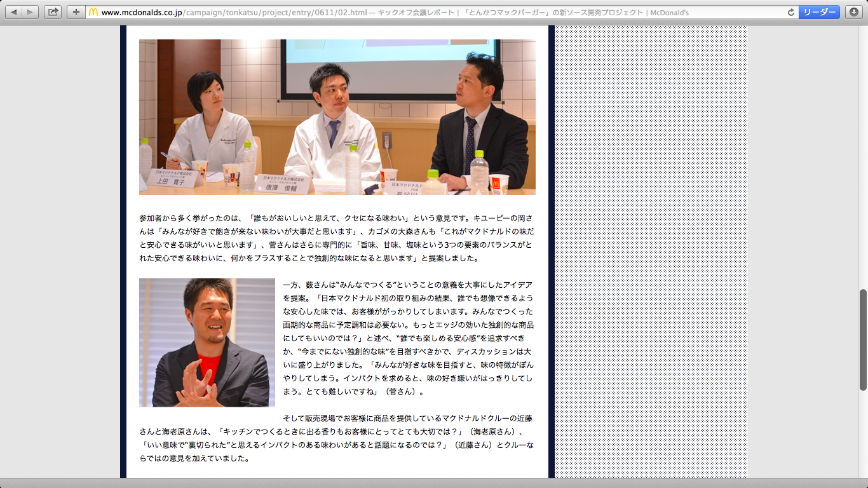Show downloads with the download arrow icon
The width and height of the screenshot is (868, 488).
[x=854, y=12]
